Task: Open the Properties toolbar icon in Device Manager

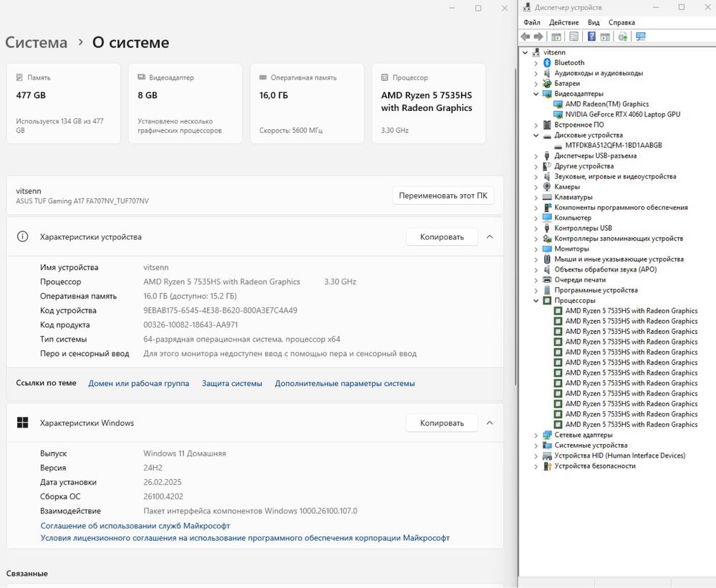Action: [x=574, y=37]
